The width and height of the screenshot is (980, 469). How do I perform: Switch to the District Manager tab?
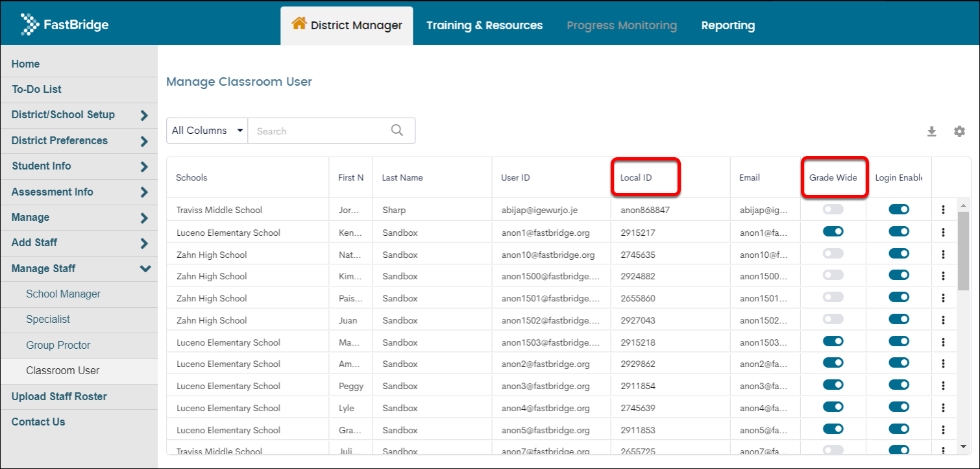347,25
